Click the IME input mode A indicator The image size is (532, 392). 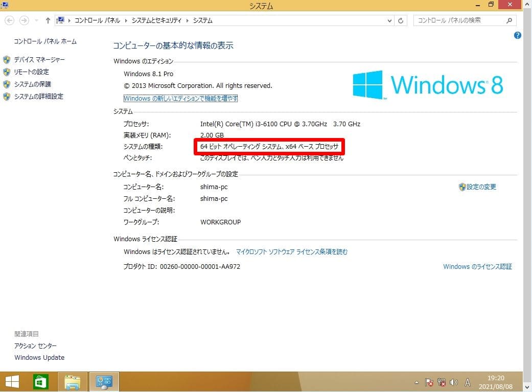point(468,382)
